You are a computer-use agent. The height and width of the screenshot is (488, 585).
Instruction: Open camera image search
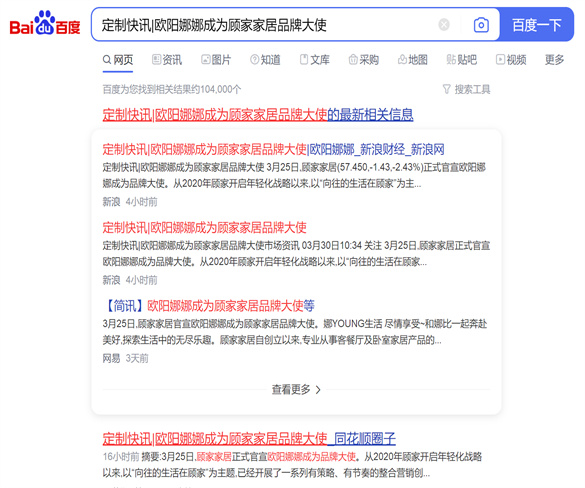481,25
